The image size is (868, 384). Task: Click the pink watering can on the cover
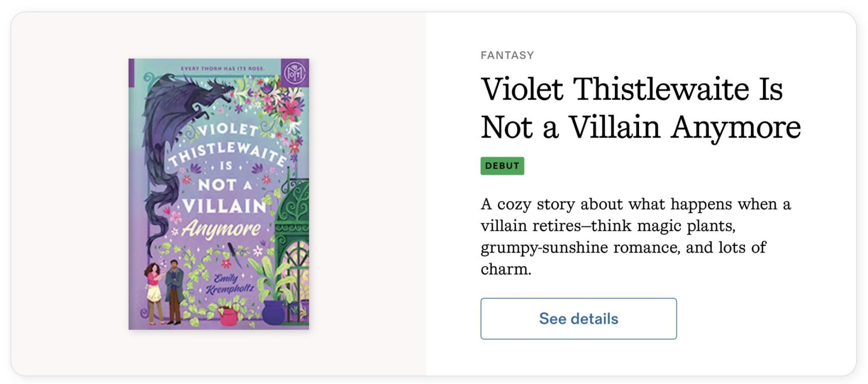tap(228, 316)
